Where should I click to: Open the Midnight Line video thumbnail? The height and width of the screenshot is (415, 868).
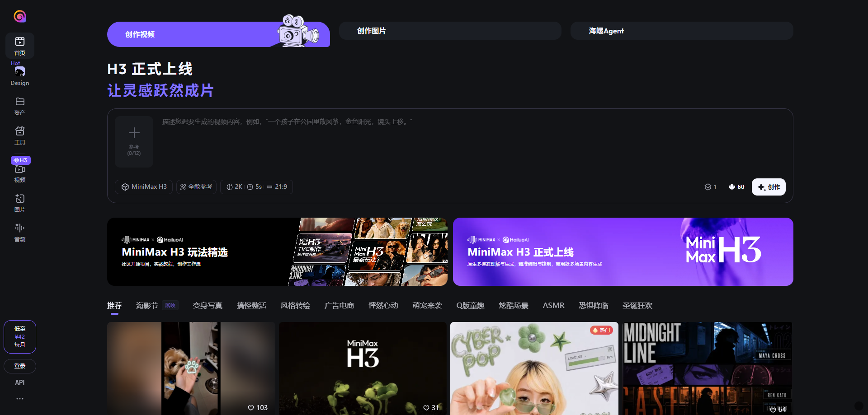(707, 368)
